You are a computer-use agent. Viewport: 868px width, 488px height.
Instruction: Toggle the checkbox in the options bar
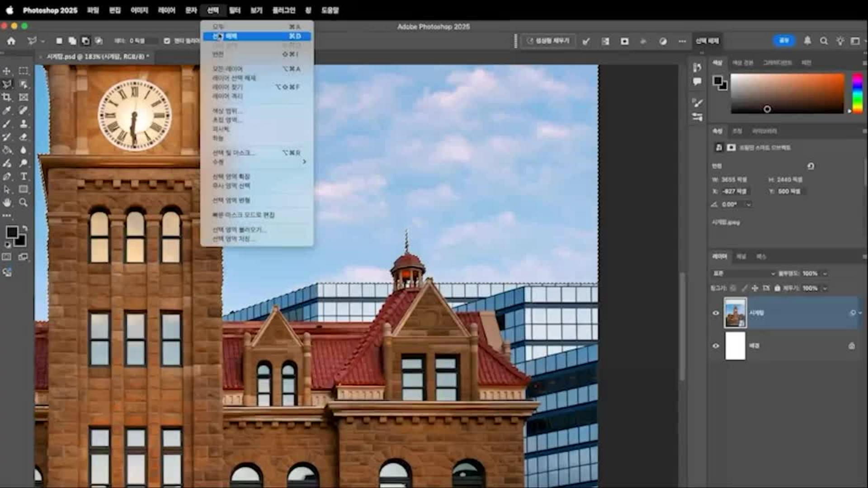click(x=167, y=41)
